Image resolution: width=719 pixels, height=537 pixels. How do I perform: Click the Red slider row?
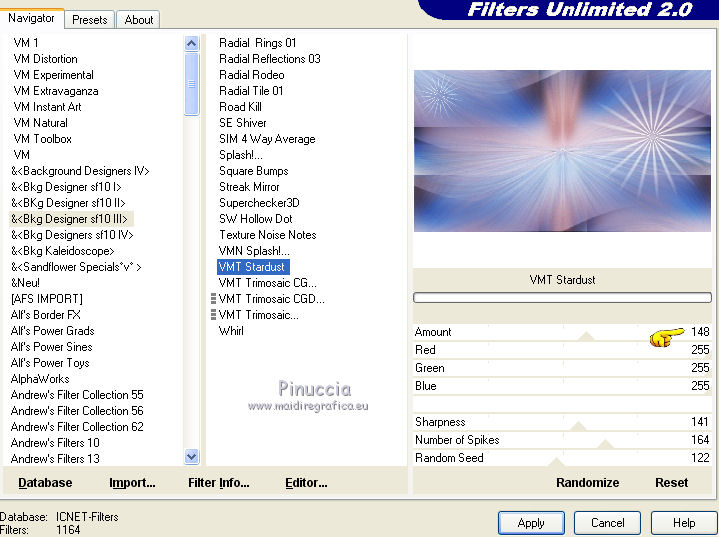[562, 350]
